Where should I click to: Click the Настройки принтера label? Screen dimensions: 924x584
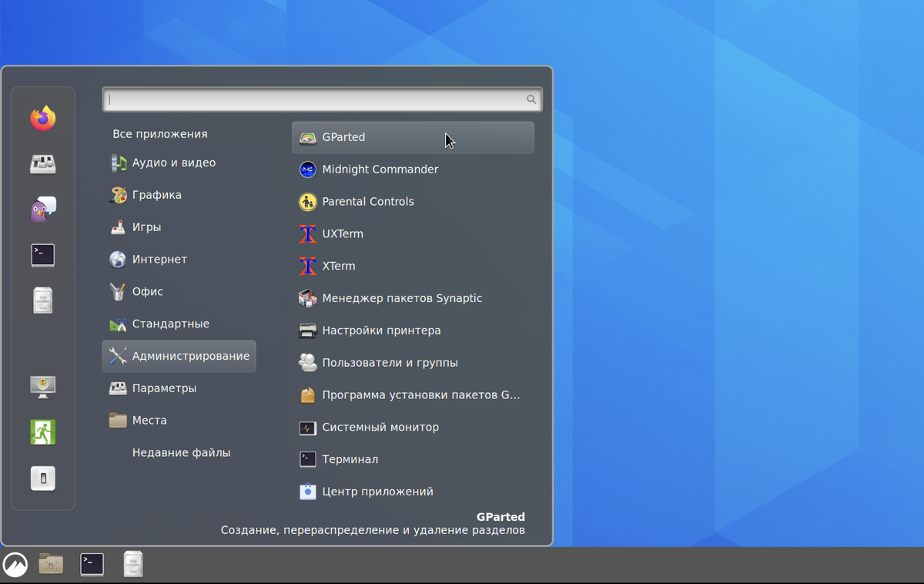coord(382,331)
